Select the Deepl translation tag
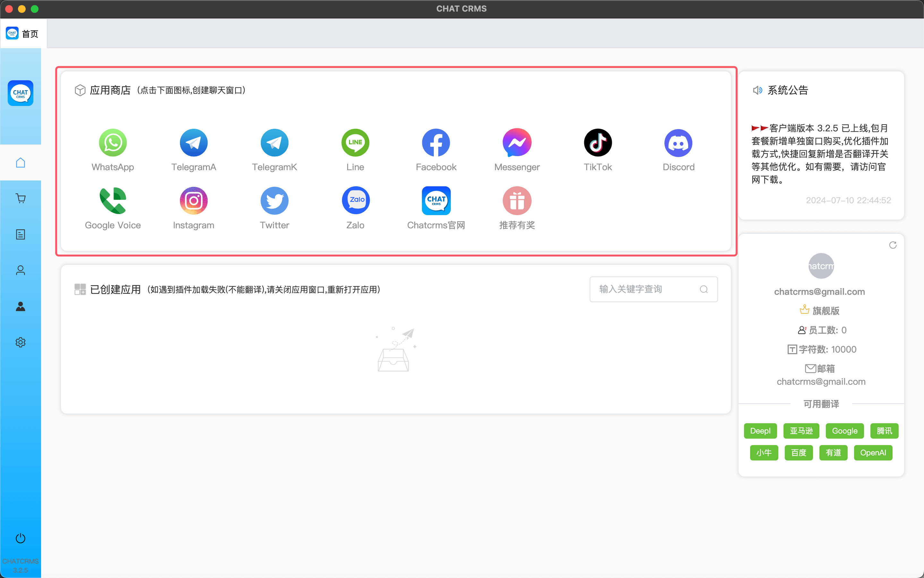 click(x=760, y=431)
